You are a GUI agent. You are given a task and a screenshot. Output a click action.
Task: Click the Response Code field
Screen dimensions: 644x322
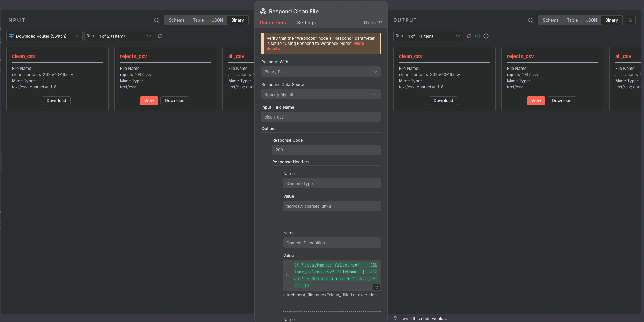[326, 150]
